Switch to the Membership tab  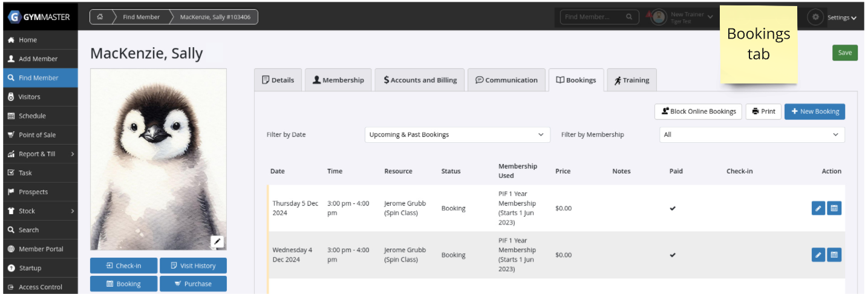(338, 80)
